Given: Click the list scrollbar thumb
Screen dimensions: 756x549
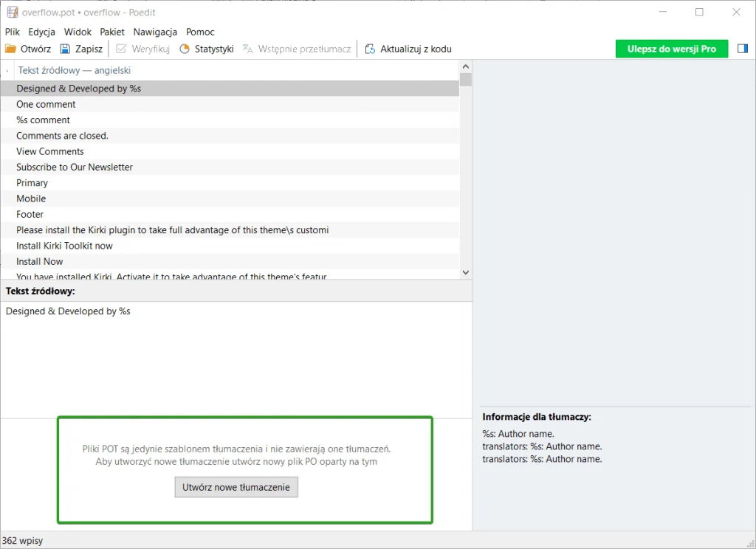Looking at the screenshot, I should (466, 80).
